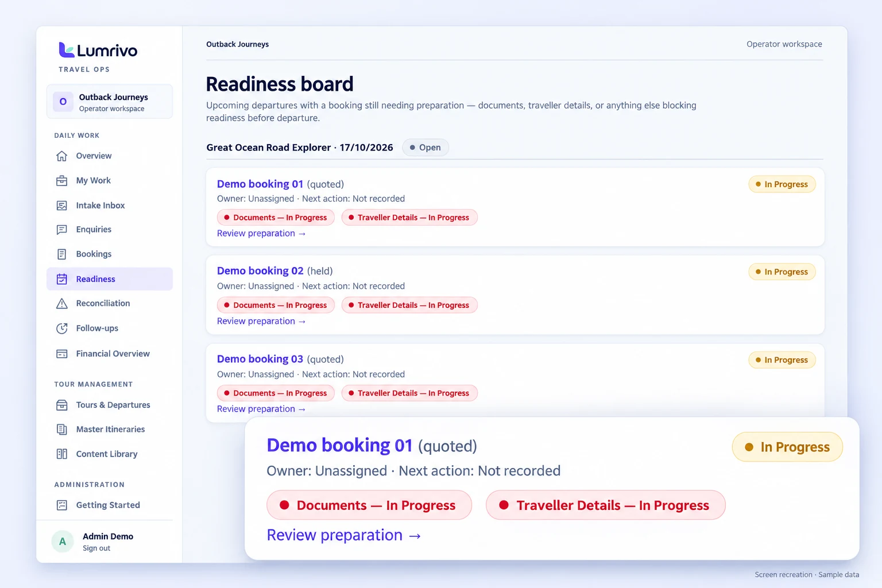The width and height of the screenshot is (882, 588).
Task: Open the Demo booking 02 link
Action: pyautogui.click(x=260, y=271)
